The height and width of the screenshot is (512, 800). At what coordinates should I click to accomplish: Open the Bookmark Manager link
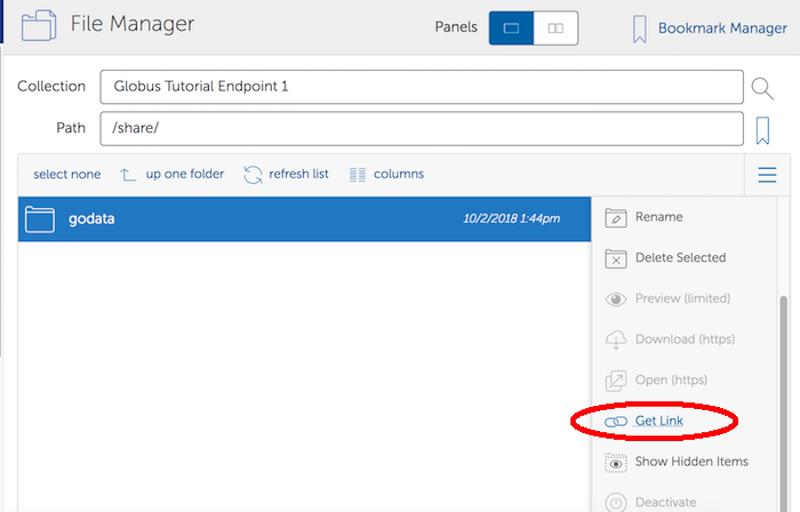722,28
